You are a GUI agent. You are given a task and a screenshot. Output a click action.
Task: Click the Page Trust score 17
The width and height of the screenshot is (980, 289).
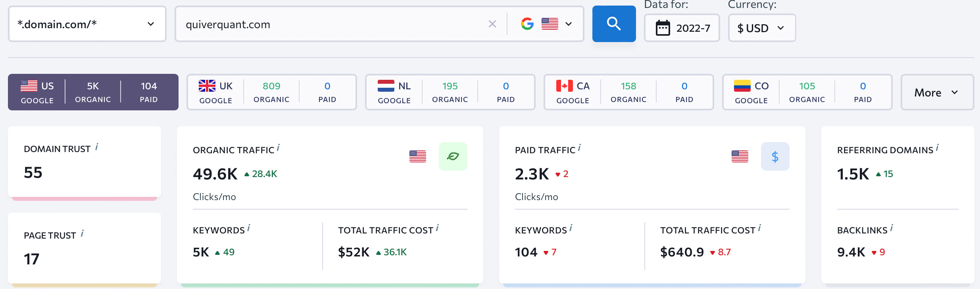coord(32,259)
